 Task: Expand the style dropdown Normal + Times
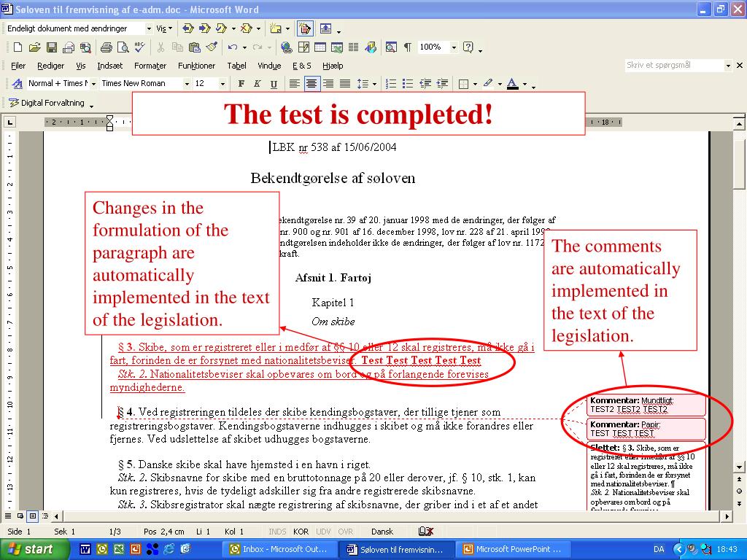93,84
